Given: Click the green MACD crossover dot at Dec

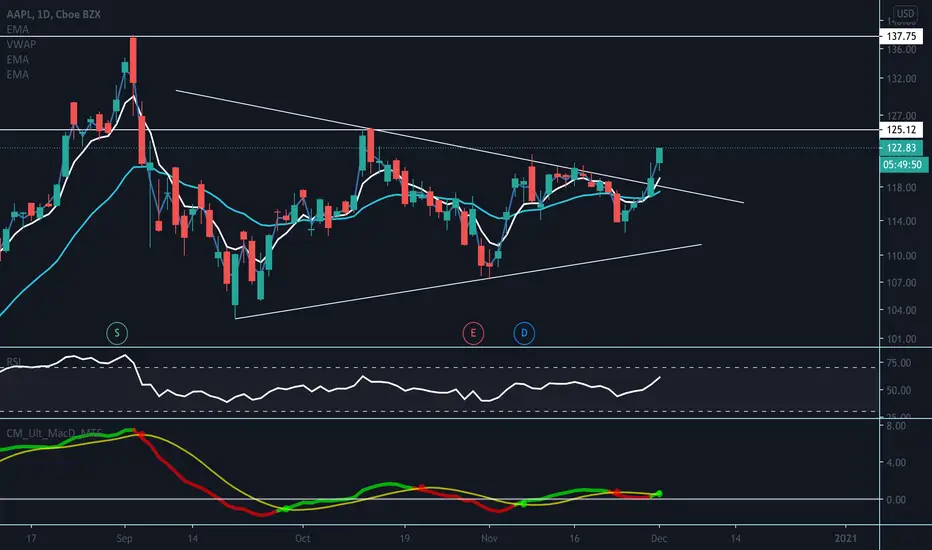Looking at the screenshot, I should click(x=659, y=494).
